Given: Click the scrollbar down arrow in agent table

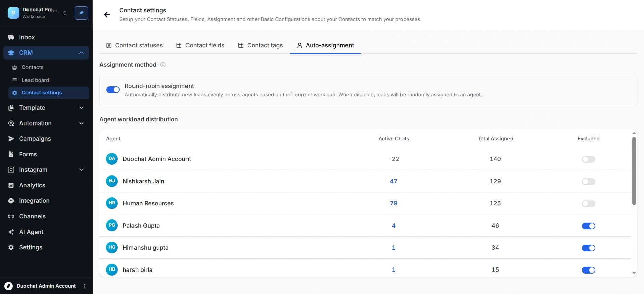Looking at the screenshot, I should pos(634,273).
